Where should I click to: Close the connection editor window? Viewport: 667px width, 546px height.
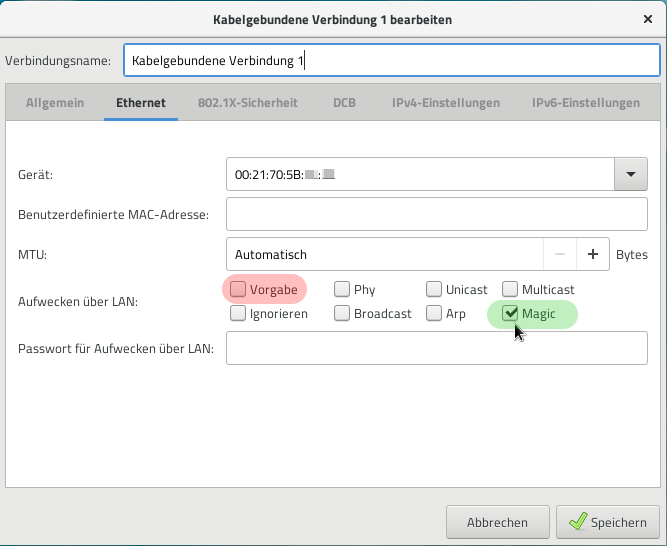647,18
